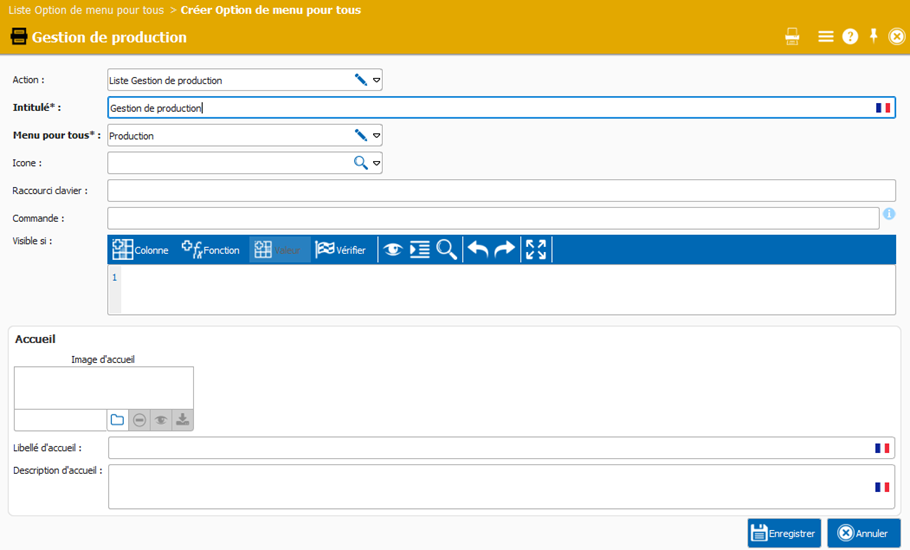Expand the Icone dropdown arrow
Screen dimensions: 910x550
coord(377,163)
